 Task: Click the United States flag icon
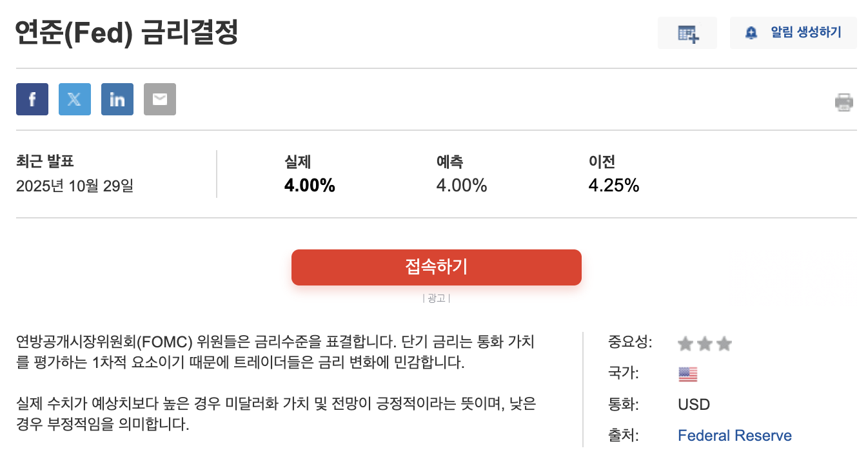click(688, 374)
